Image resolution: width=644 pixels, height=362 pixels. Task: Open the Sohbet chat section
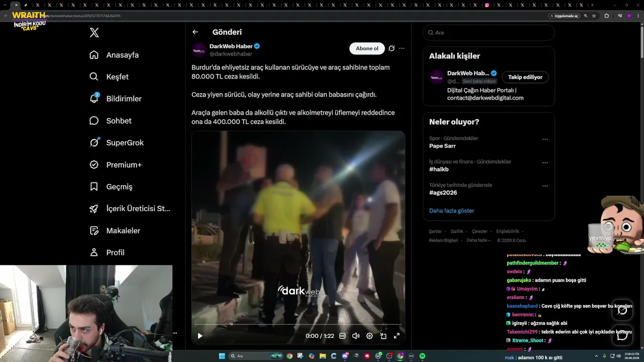pos(110,121)
